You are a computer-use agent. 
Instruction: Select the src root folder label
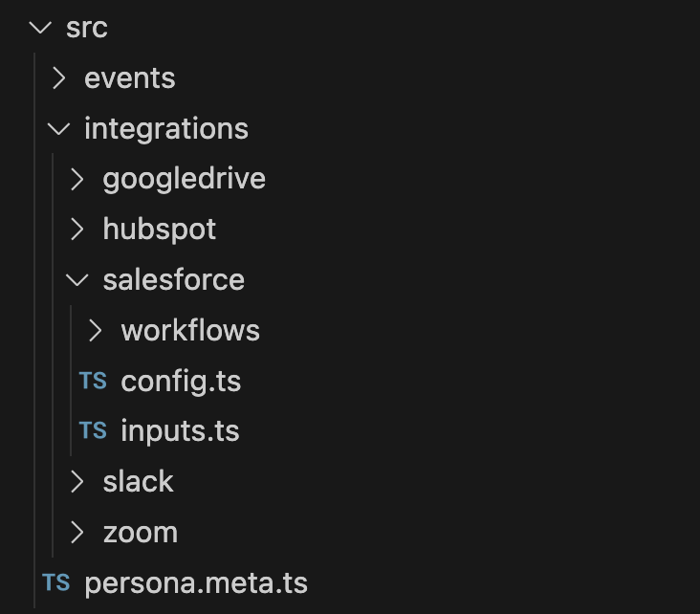(87, 28)
